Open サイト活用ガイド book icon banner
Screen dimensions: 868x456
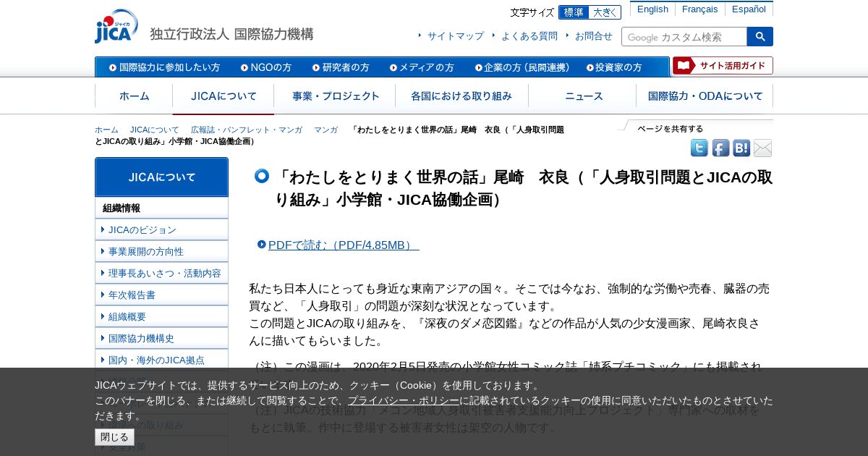pos(723,66)
